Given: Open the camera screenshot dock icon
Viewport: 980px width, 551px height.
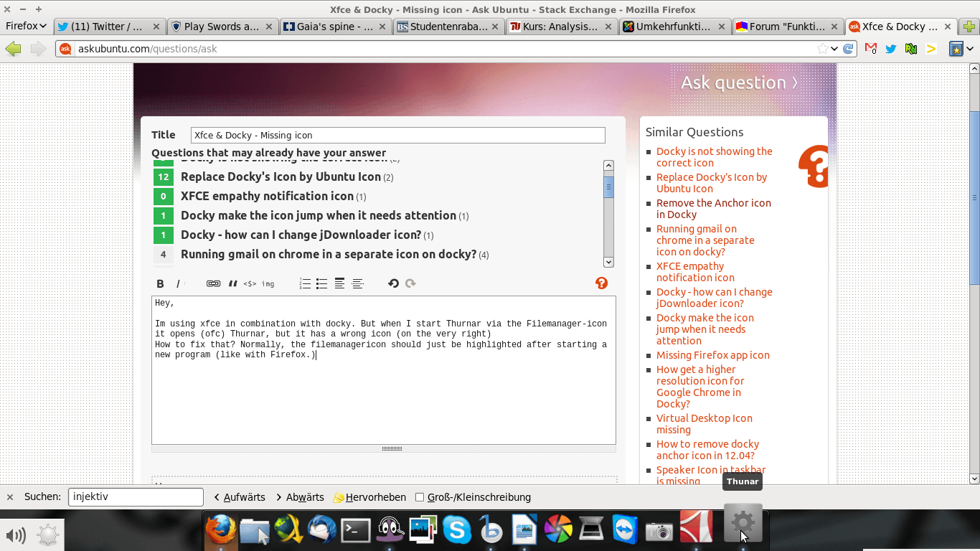Looking at the screenshot, I should (659, 531).
